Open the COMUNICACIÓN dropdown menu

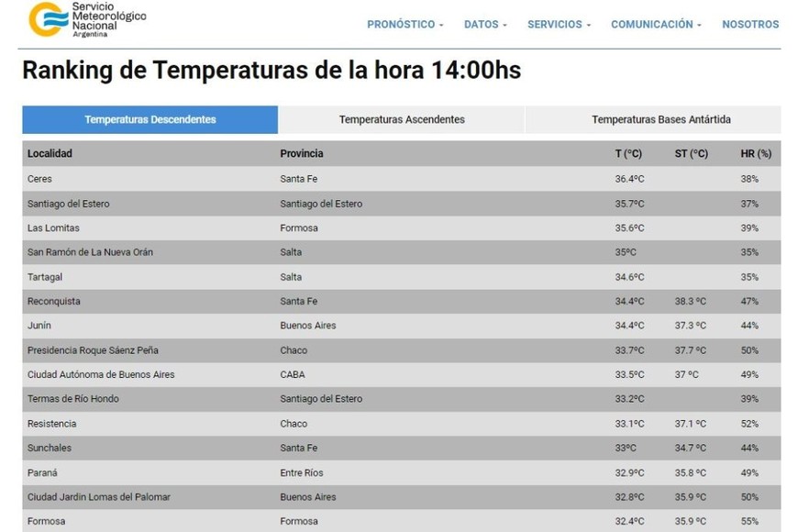coord(656,25)
